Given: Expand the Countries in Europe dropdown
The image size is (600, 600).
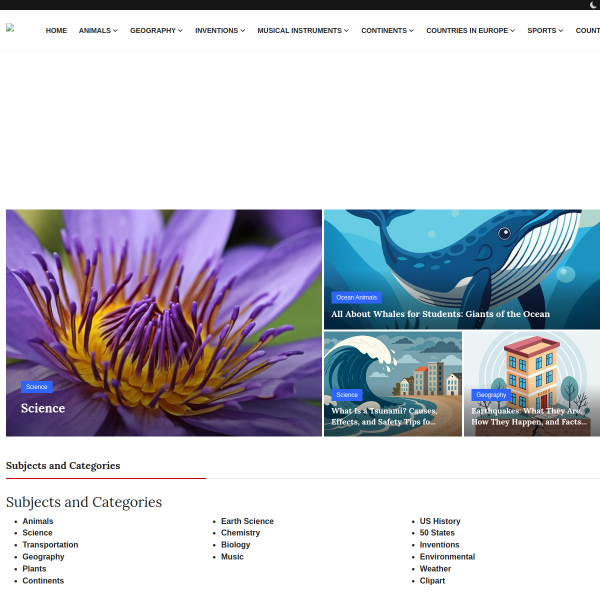Looking at the screenshot, I should point(470,31).
